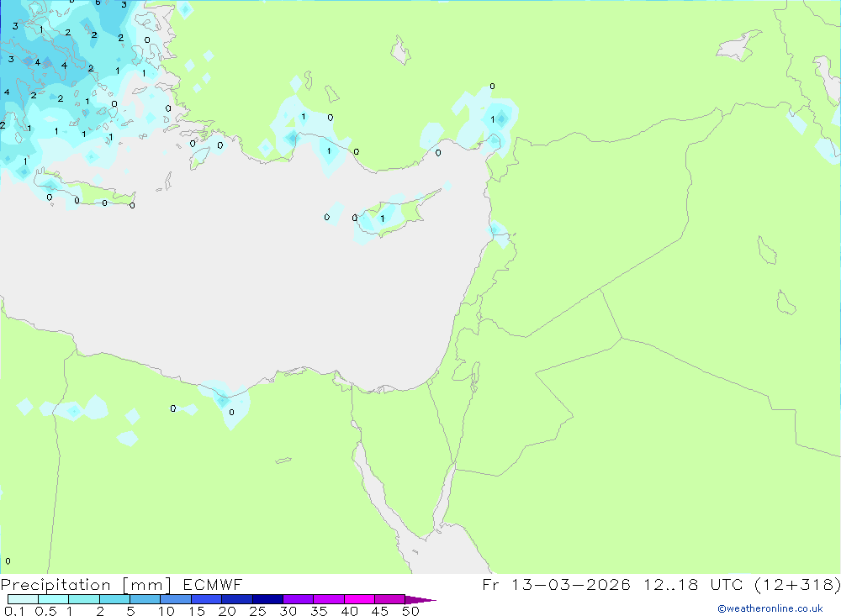Click the '0.1' legend scale label
Screen dimensions: 841x616
click(x=14, y=611)
